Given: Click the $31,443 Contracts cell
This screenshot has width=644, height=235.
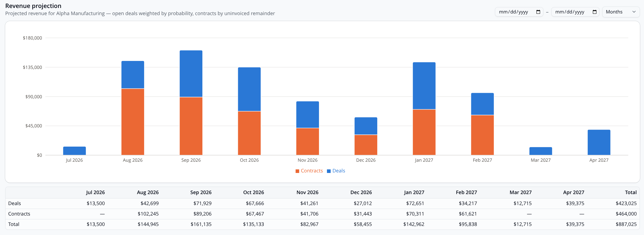Looking at the screenshot, I should pyautogui.click(x=363, y=214).
